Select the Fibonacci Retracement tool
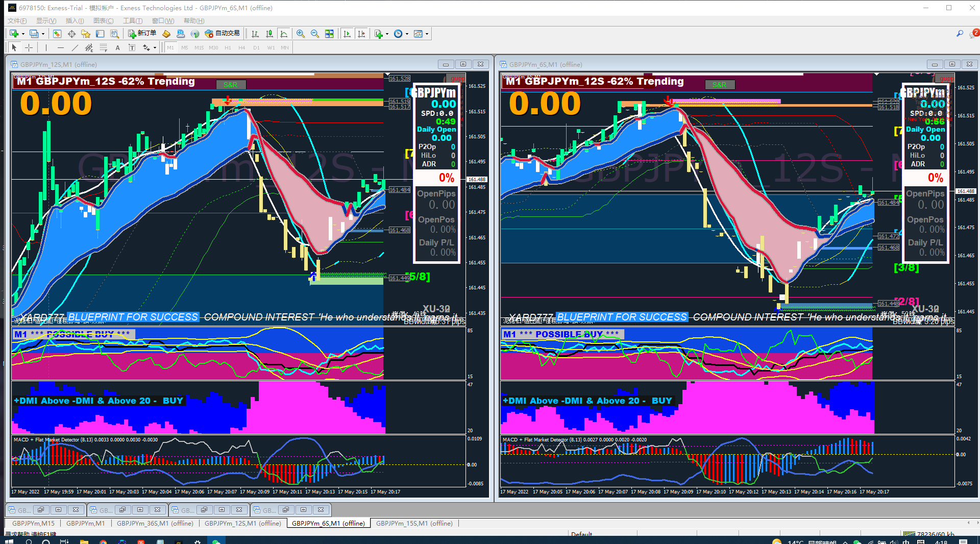The width and height of the screenshot is (980, 544). click(x=104, y=47)
